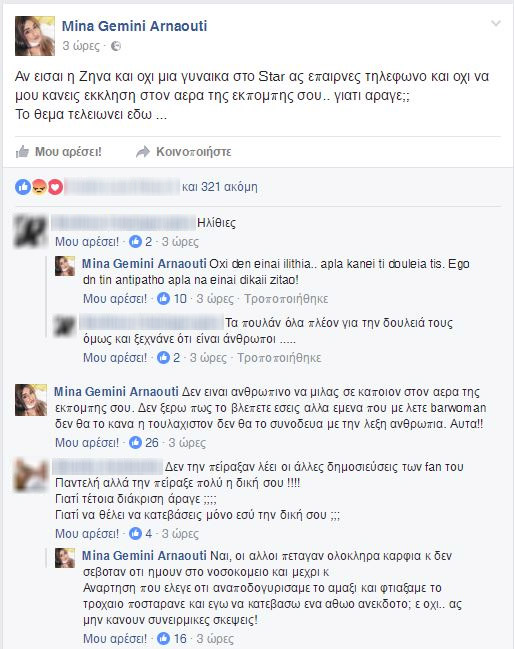
Task: Click the post author's profile picture
Action: (35, 36)
